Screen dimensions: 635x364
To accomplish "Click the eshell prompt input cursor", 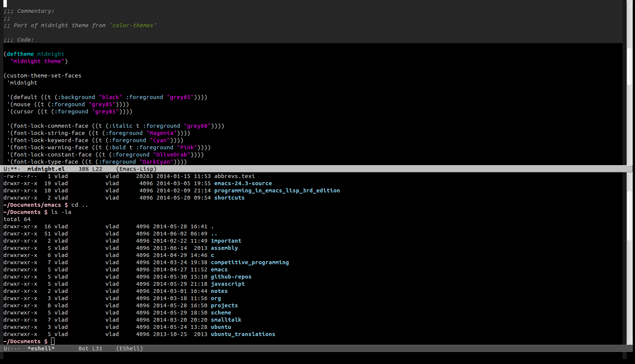I will pos(53,341).
